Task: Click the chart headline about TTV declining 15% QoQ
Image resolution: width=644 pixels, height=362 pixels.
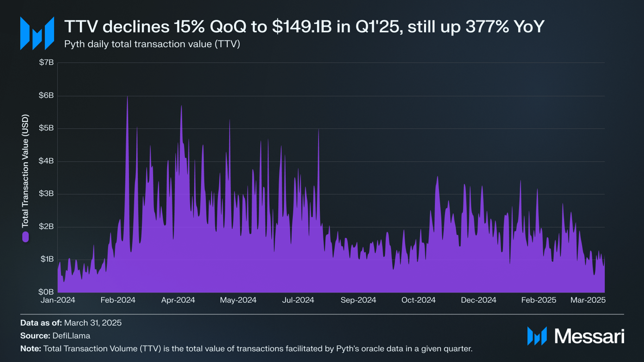Action: pyautogui.click(x=304, y=26)
